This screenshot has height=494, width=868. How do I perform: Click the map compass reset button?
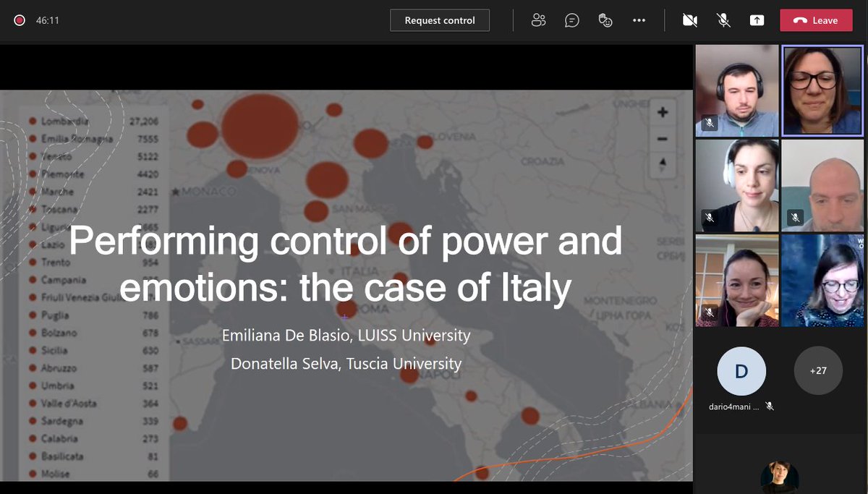(663, 164)
